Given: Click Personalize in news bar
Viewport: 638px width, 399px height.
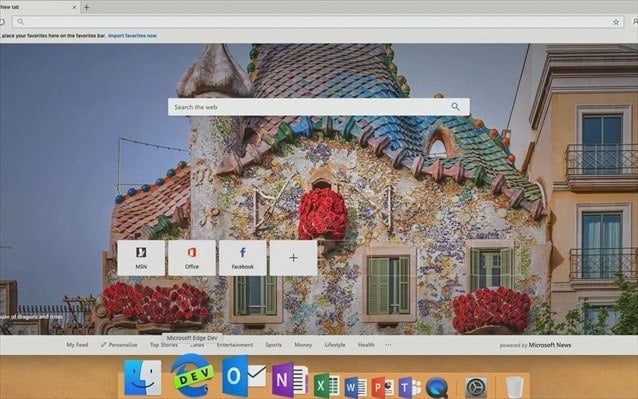Looking at the screenshot, I should point(119,345).
